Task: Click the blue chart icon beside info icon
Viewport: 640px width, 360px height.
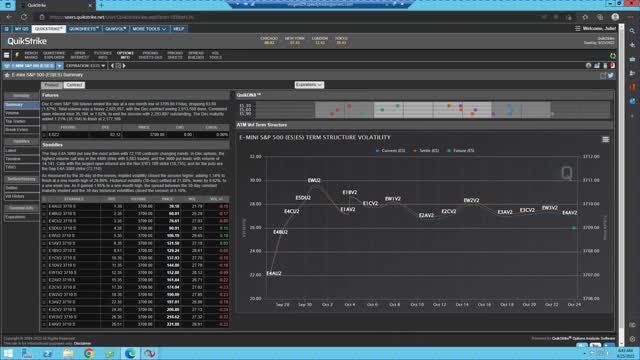Action: 597,66
